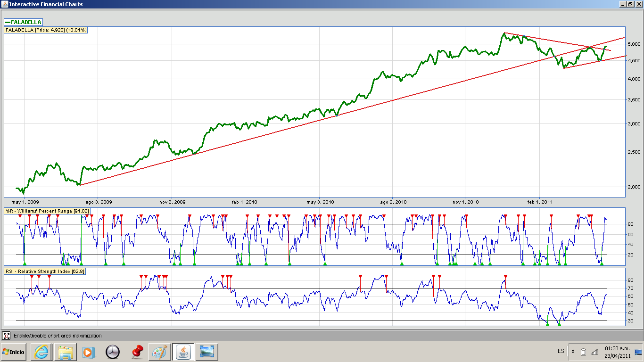Open Internet Explorer from taskbar

coord(41,352)
